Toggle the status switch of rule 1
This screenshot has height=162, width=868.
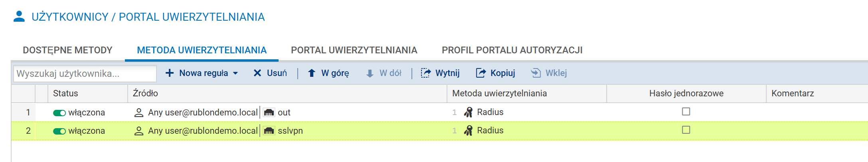(x=59, y=113)
